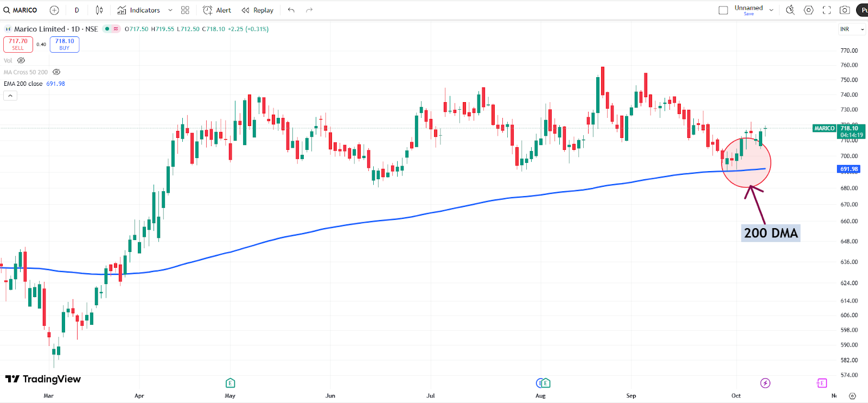The height and width of the screenshot is (403, 868).
Task: Click the layout setup square checkbox
Action: (x=723, y=10)
